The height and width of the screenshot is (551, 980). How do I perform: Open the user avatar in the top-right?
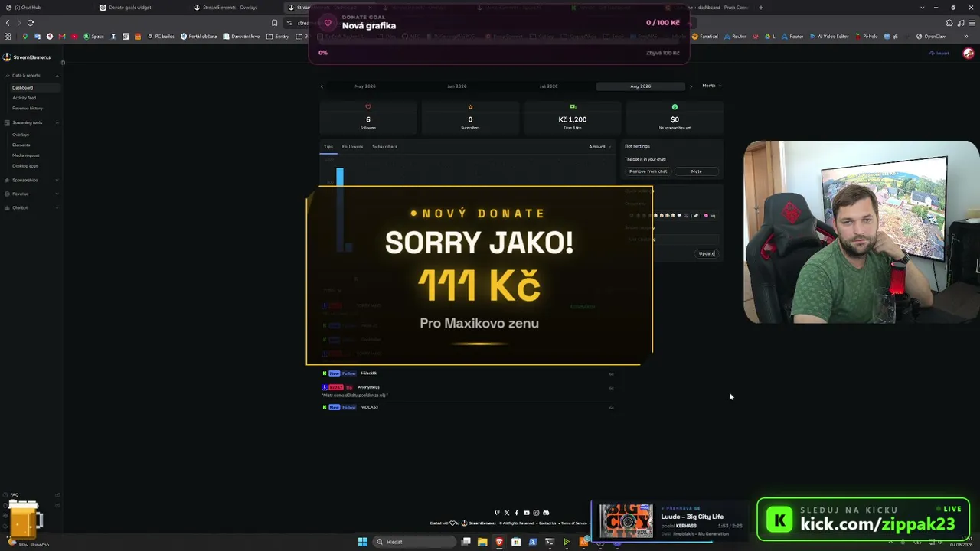coord(969,54)
